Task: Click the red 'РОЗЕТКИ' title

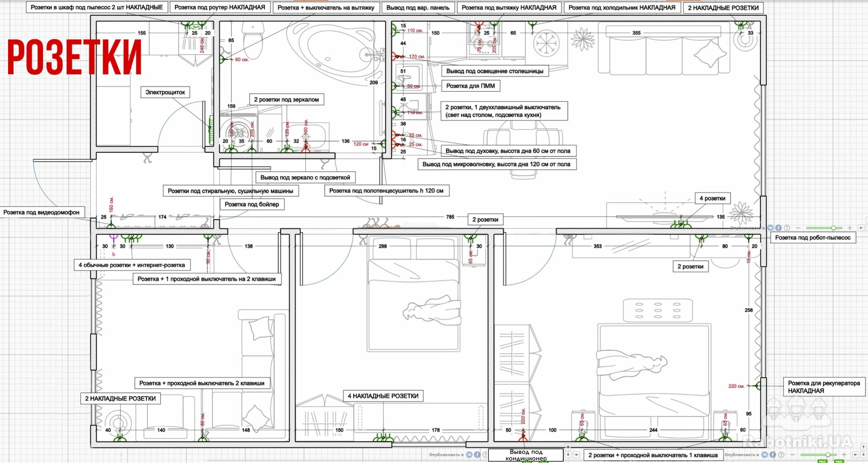Action: [x=75, y=57]
